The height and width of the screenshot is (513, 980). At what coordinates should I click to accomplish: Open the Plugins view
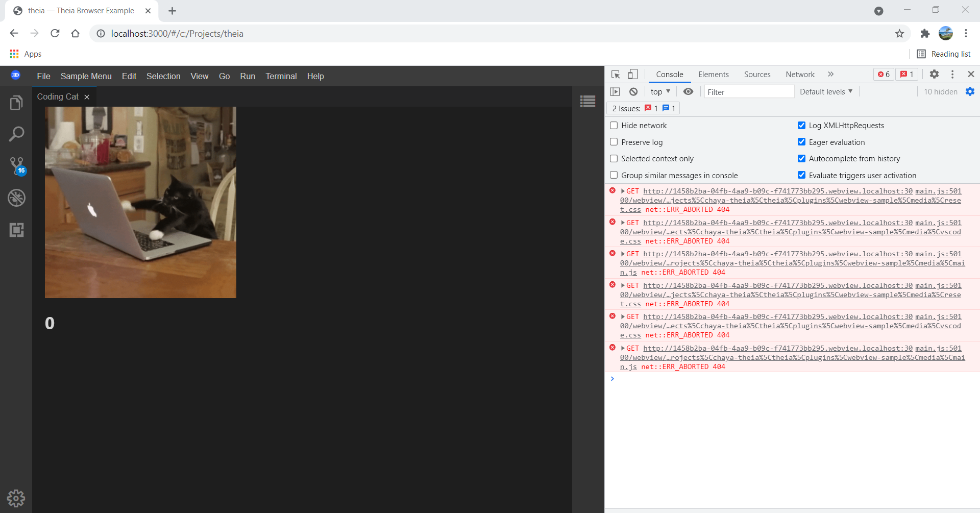[x=17, y=230]
